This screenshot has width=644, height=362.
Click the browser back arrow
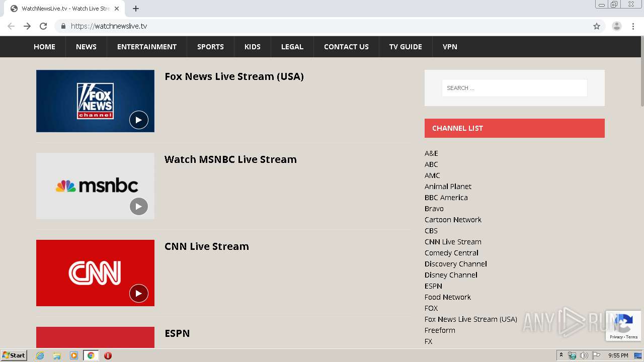click(x=11, y=26)
